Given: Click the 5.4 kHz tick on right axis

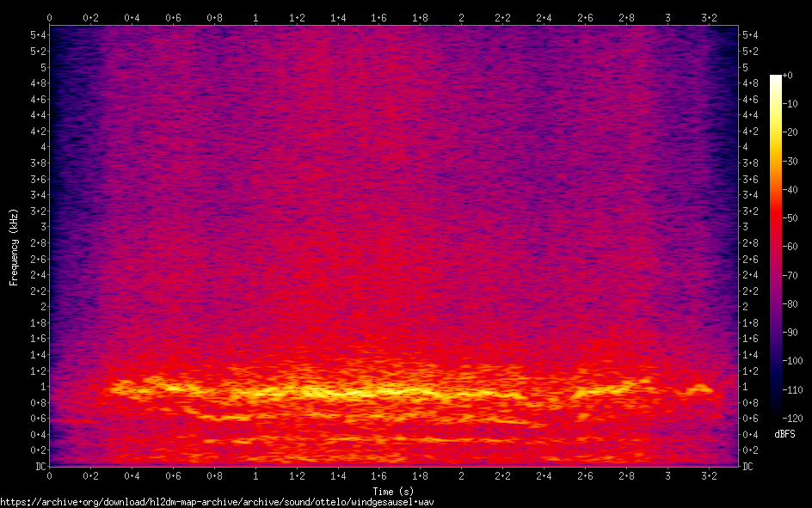Looking at the screenshot, I should pyautogui.click(x=749, y=35).
